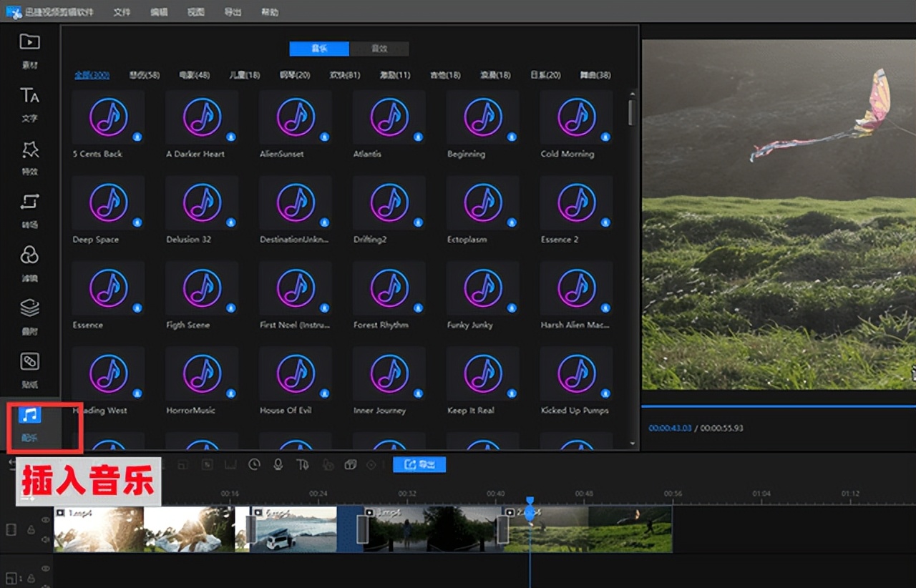Open the 素材 media panel
The height and width of the screenshot is (588, 916).
(x=29, y=49)
